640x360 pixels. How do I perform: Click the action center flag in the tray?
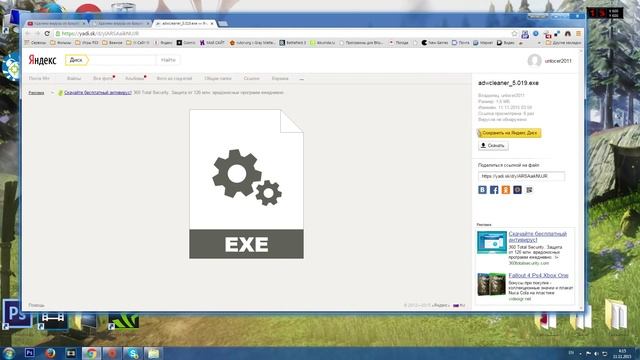pos(588,353)
